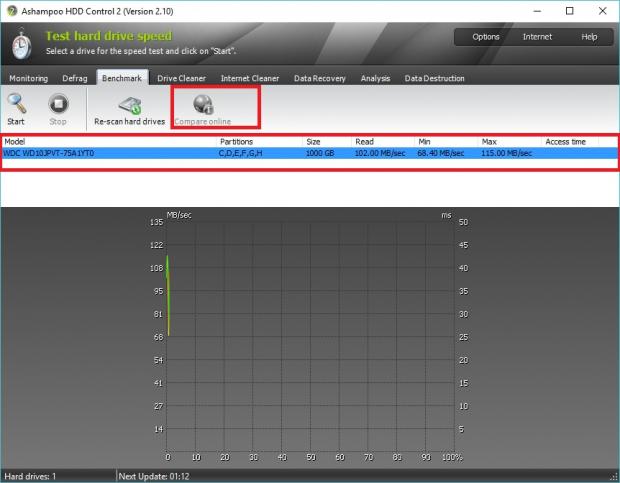Image resolution: width=620 pixels, height=483 pixels.
Task: Go to the Analysis tab
Action: (375, 78)
